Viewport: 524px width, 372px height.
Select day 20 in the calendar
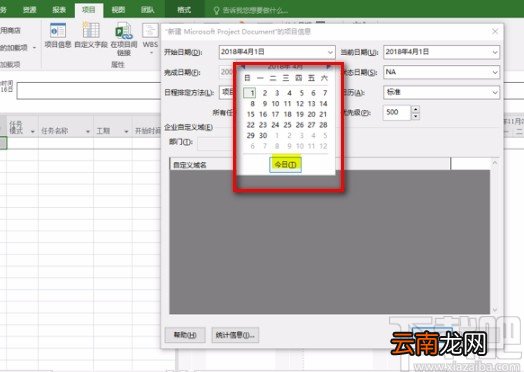[x=311, y=114]
